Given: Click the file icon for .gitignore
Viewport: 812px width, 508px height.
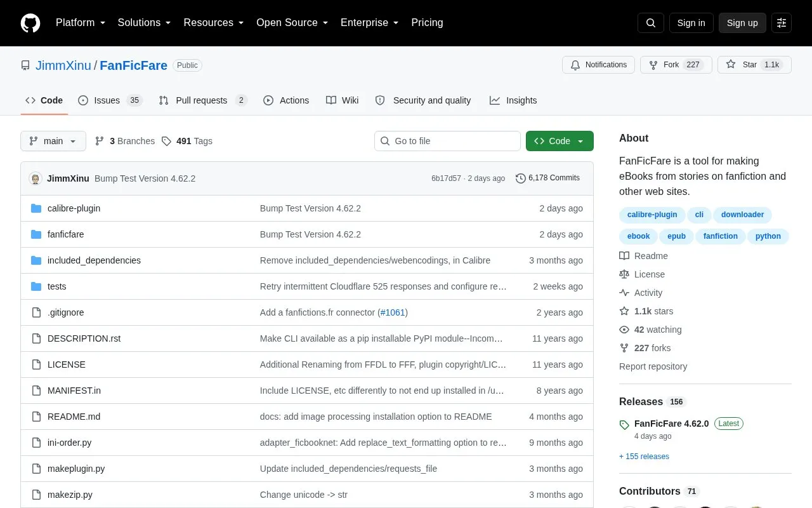Looking at the screenshot, I should coord(36,312).
